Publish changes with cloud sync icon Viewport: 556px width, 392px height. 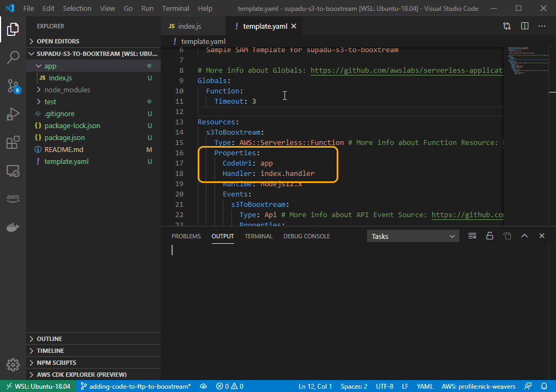[204, 387]
